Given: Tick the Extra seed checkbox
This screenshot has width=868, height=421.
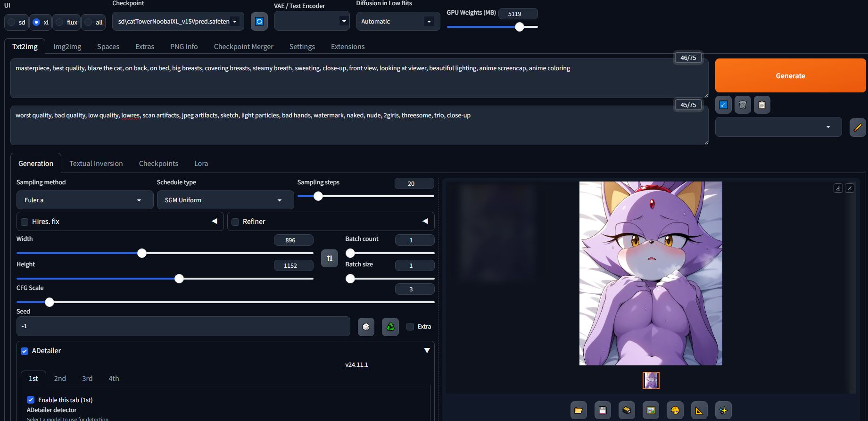Looking at the screenshot, I should click(x=410, y=327).
